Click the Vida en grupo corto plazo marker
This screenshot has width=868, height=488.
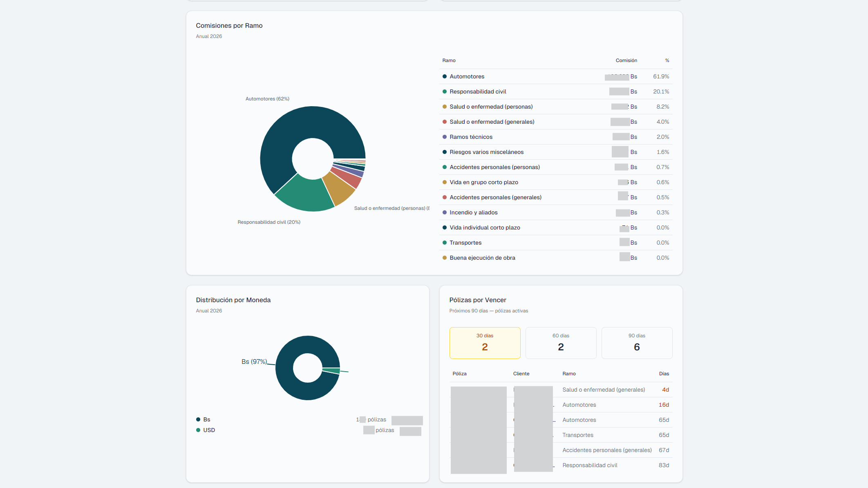(444, 182)
